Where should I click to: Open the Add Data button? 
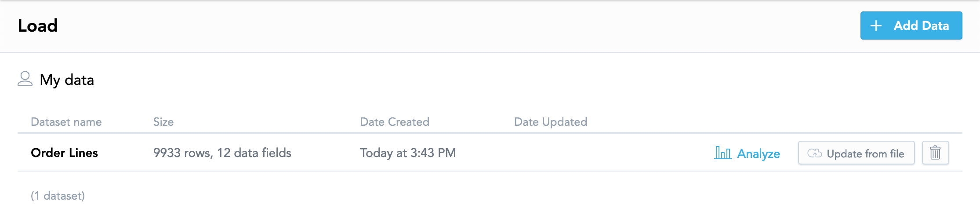tap(911, 26)
